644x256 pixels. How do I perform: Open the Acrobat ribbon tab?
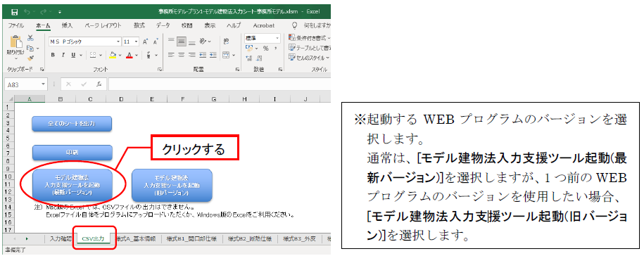click(264, 25)
